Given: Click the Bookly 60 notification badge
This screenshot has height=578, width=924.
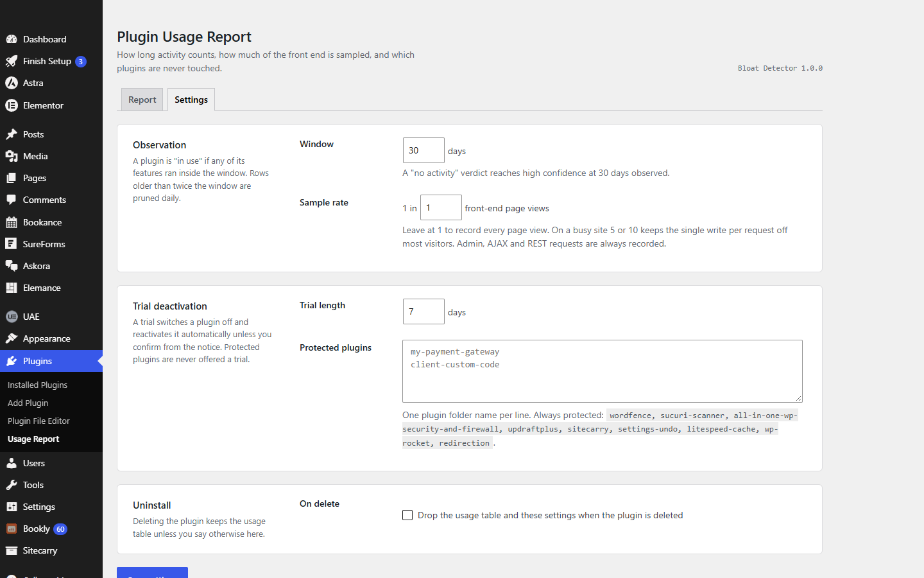Looking at the screenshot, I should click(60, 529).
